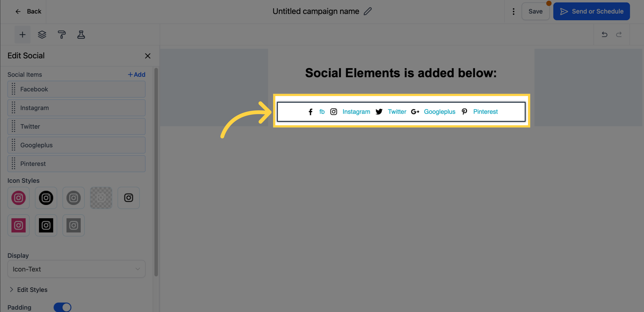Viewport: 644px width, 312px height.
Task: Click Save campaign button
Action: point(535,11)
